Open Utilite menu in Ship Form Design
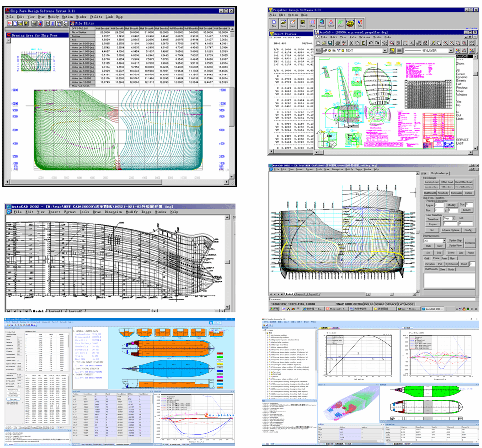 coord(96,16)
